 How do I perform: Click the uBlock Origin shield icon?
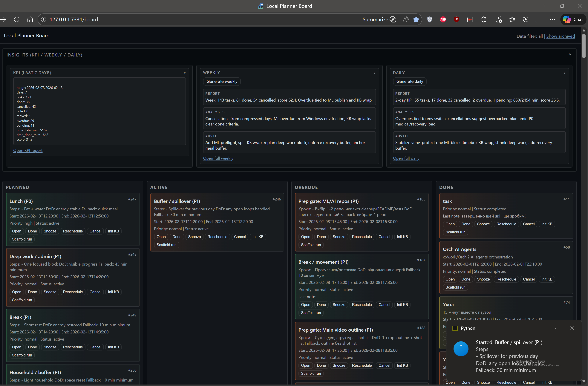(456, 19)
